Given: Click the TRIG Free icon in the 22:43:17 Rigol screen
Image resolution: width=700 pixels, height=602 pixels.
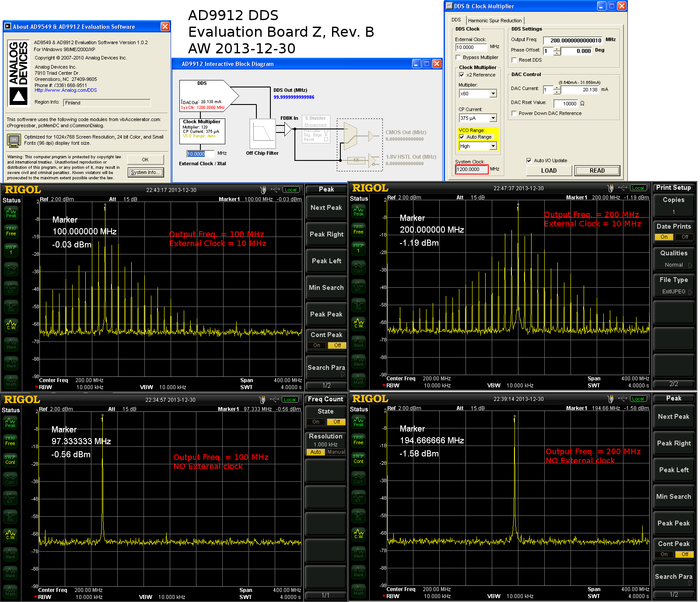Looking at the screenshot, I should point(11,231).
